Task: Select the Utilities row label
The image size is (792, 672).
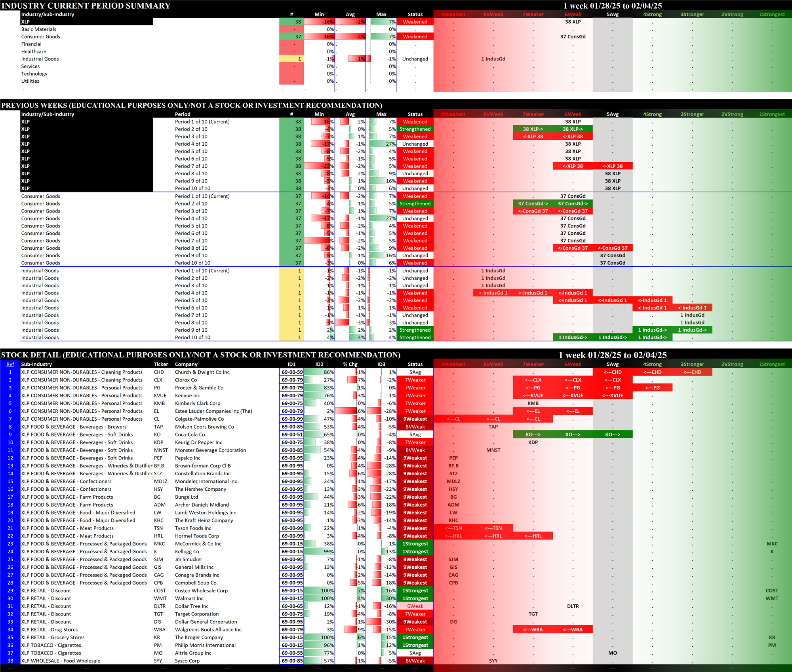Action: 30,81
